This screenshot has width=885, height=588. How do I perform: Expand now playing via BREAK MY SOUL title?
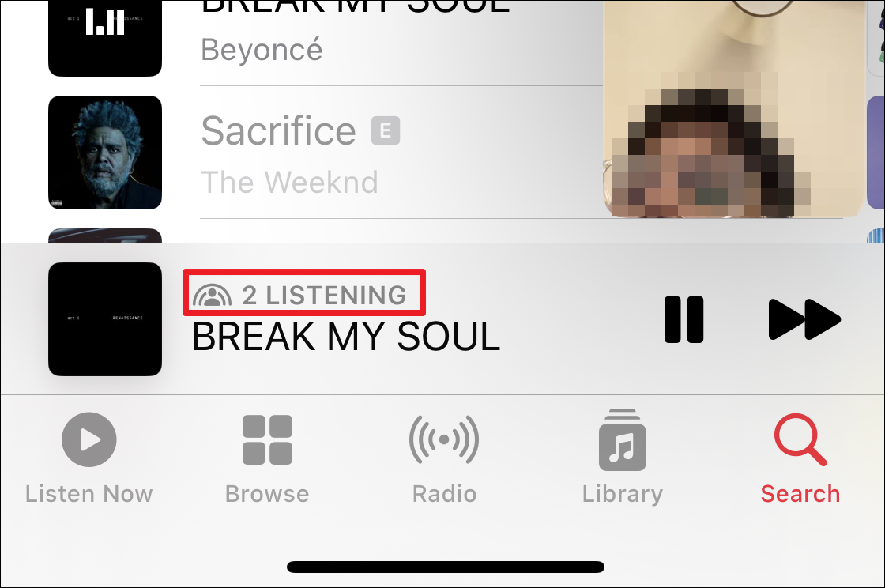(346, 337)
